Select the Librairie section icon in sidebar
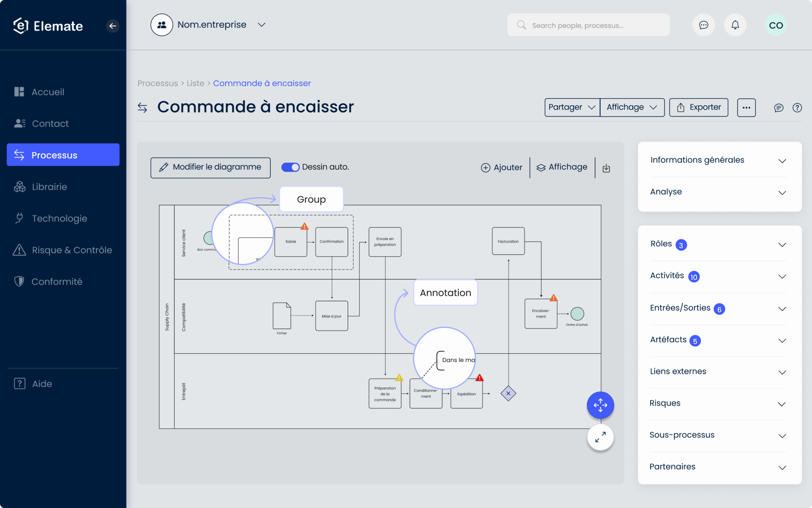 19,187
